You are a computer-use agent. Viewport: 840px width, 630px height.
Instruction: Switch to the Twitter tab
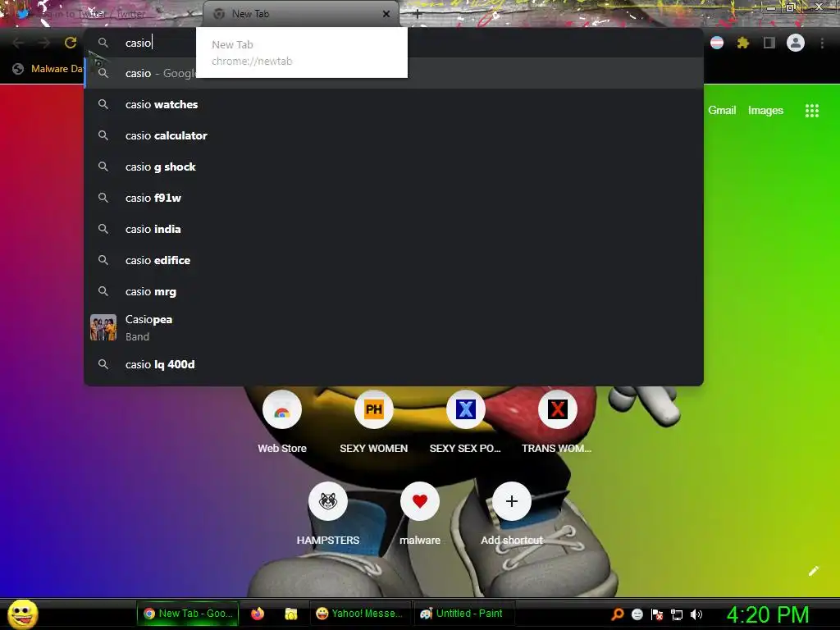point(102,14)
